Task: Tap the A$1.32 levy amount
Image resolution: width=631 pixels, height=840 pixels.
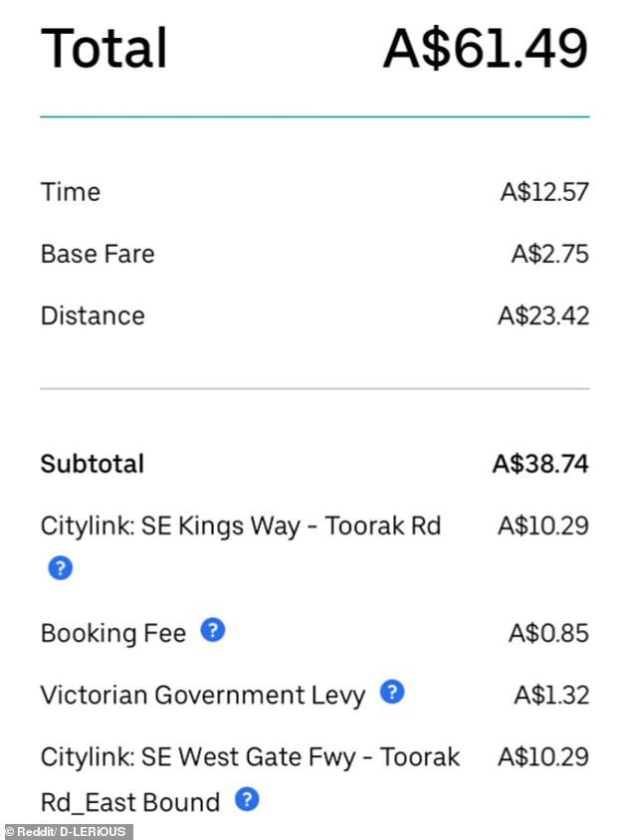Action: tap(551, 695)
